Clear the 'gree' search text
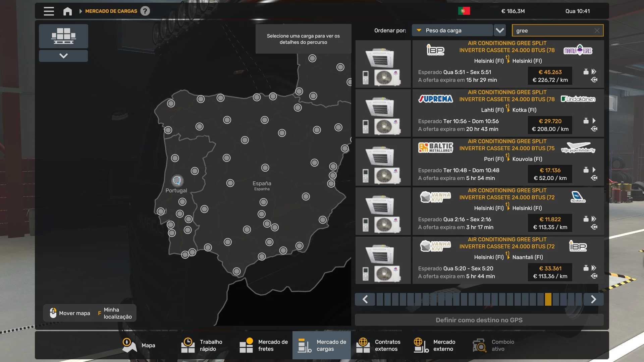 (597, 31)
